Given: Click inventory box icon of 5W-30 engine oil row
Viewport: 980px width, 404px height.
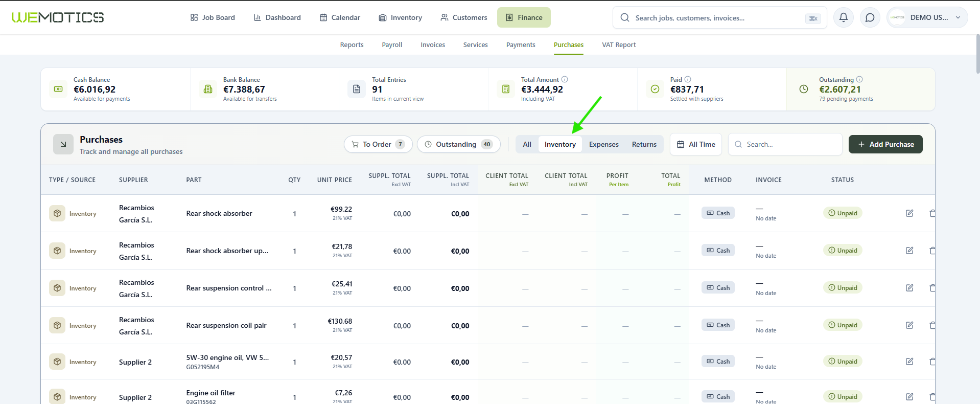Looking at the screenshot, I should (x=57, y=362).
